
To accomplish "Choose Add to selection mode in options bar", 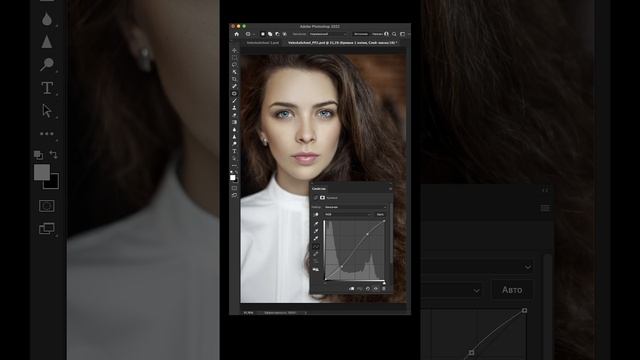I will (x=270, y=34).
